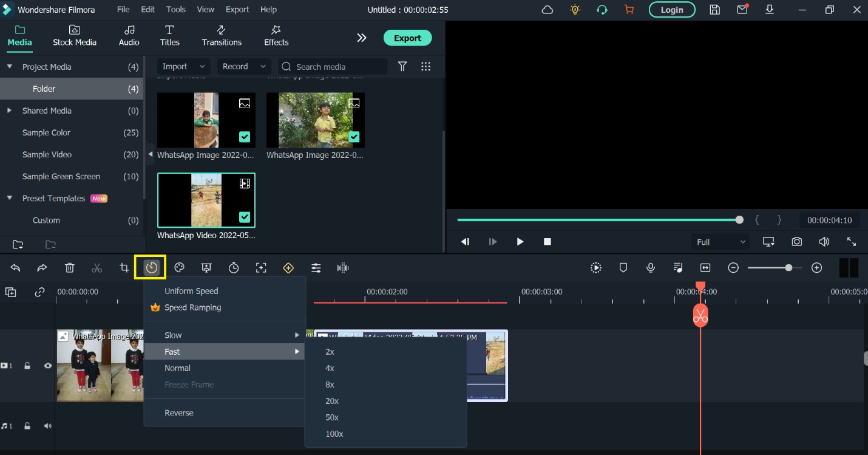Click the Zoom to fit timeline icon
This screenshot has height=455, width=868.
(705, 268)
